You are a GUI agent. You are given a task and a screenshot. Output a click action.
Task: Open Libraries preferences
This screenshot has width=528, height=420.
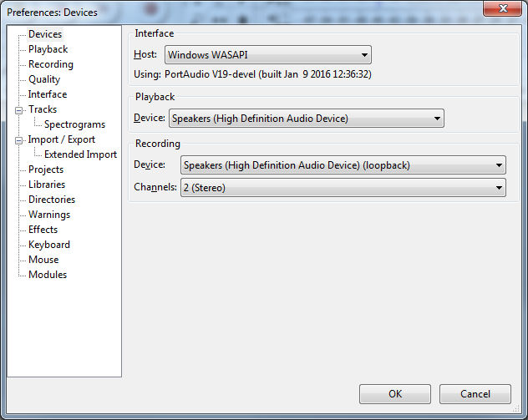point(47,185)
